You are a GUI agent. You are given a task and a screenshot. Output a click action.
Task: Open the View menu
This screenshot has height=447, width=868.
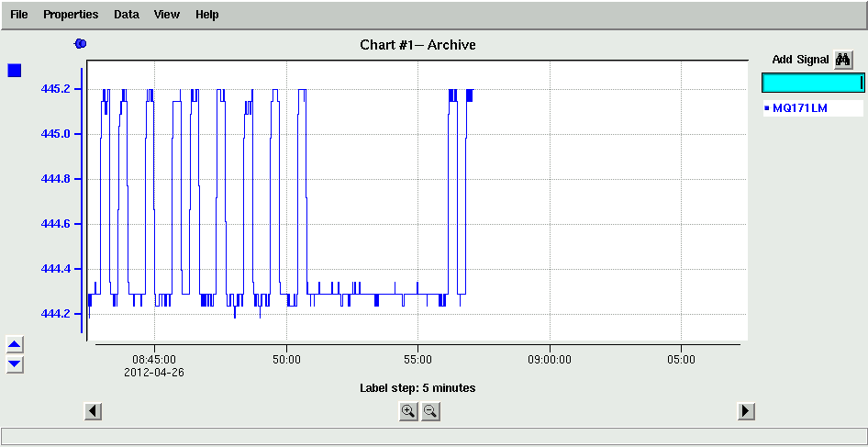click(167, 15)
